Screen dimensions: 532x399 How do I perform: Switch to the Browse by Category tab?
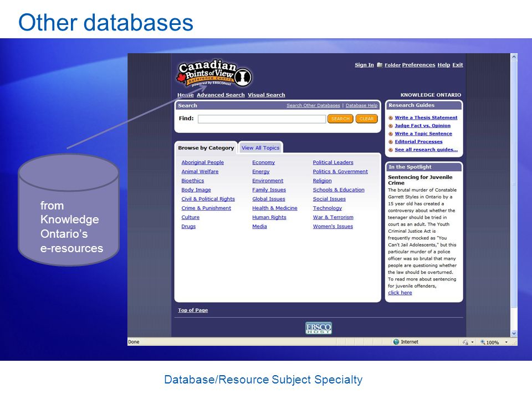coord(206,148)
